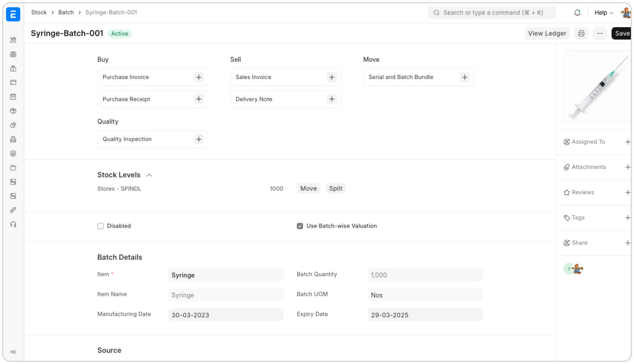Click the View Ledger button
The height and width of the screenshot is (364, 634).
pyautogui.click(x=547, y=33)
